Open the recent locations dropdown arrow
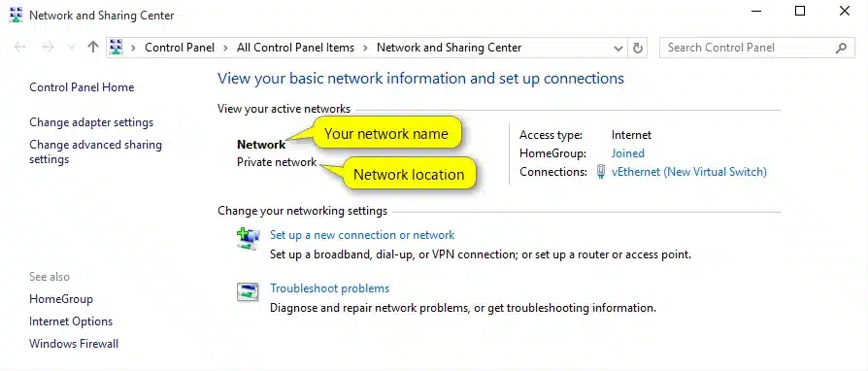Image resolution: width=868 pixels, height=371 pixels. click(71, 49)
